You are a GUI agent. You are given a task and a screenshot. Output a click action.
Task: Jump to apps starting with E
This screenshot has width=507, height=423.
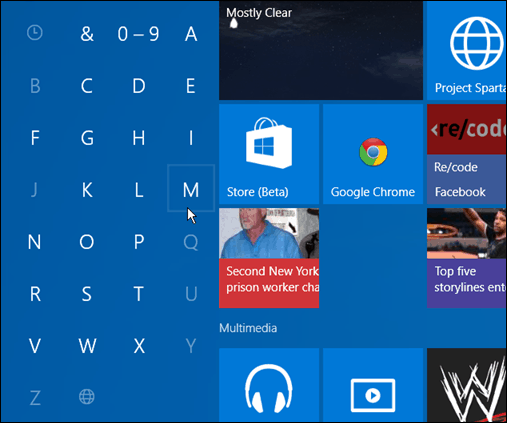click(190, 86)
